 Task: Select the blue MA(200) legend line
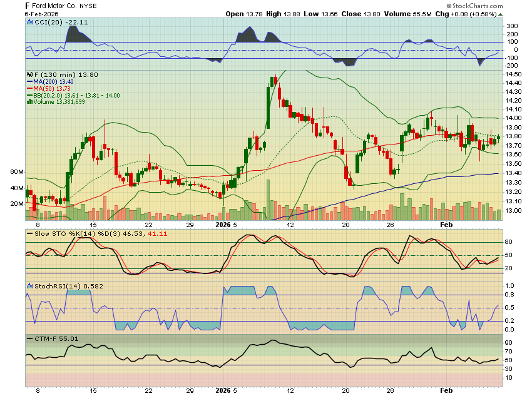pyautogui.click(x=29, y=81)
